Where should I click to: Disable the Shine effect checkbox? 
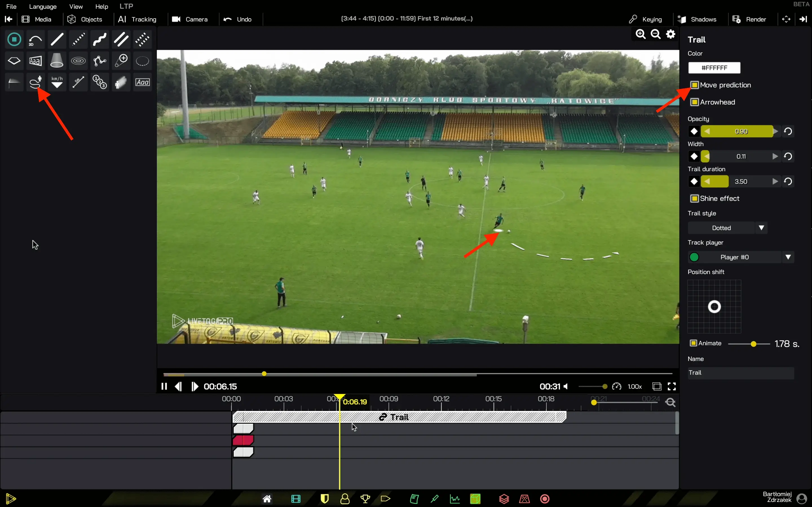coord(694,198)
